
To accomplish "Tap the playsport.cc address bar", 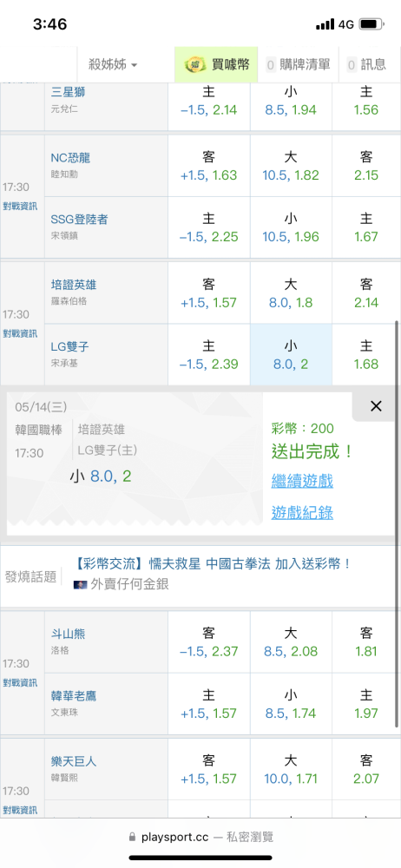I will click(200, 837).
